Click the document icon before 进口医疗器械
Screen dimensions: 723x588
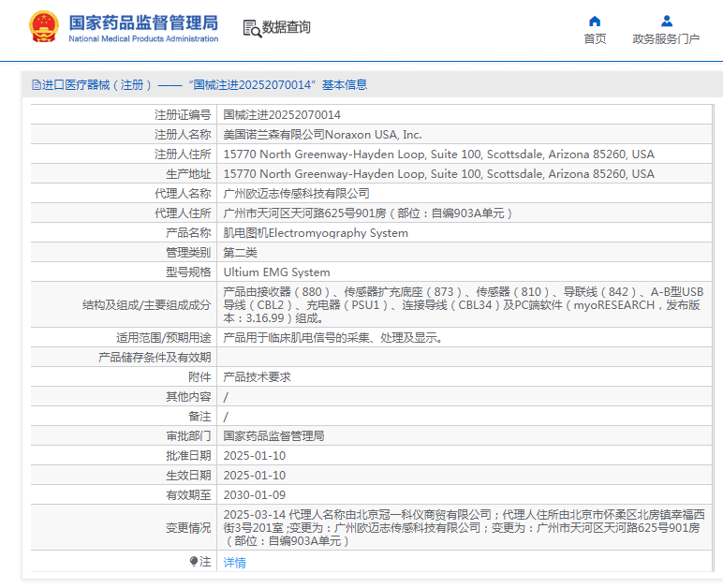click(36, 85)
